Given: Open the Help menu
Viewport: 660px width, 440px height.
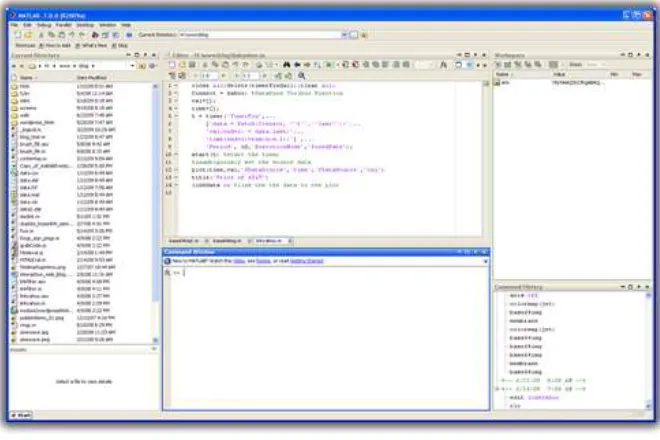Looking at the screenshot, I should point(126,25).
